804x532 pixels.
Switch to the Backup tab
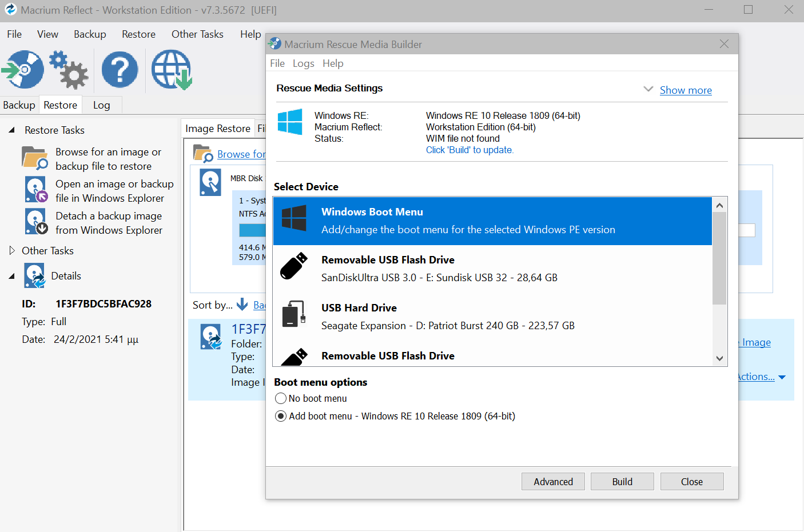pos(19,105)
